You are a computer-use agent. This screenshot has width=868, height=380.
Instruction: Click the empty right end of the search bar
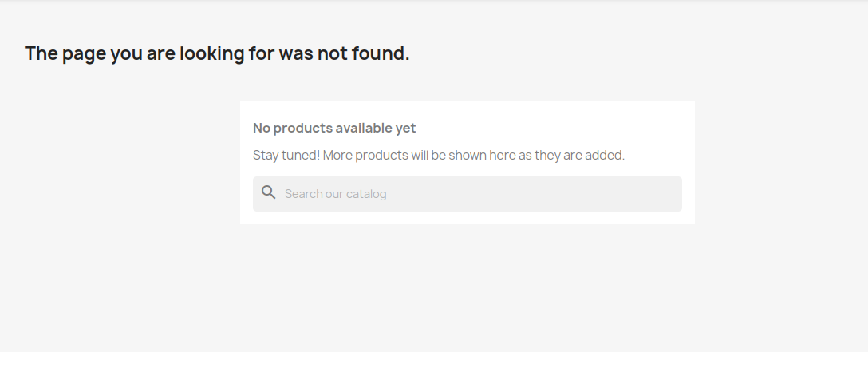(x=637, y=194)
